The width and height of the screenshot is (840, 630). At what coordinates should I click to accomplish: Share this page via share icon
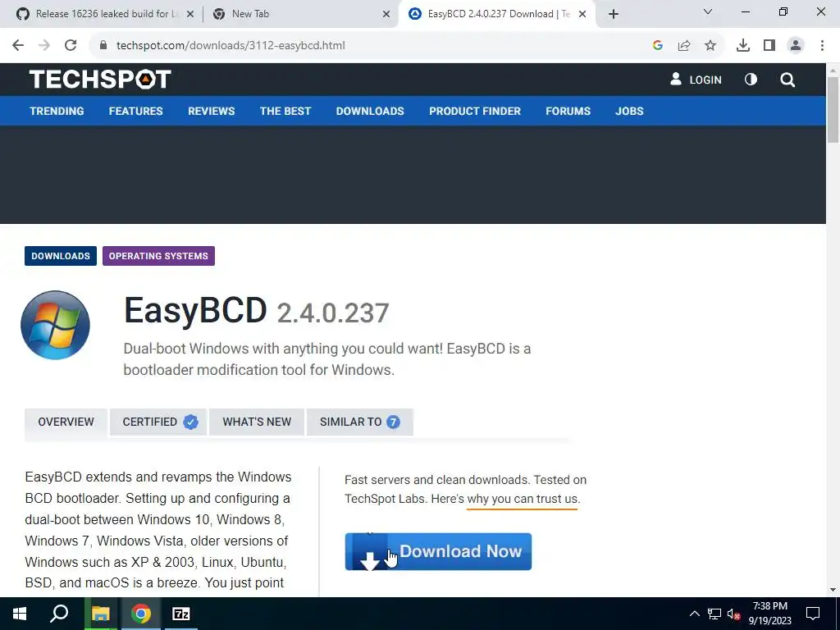coord(684,46)
